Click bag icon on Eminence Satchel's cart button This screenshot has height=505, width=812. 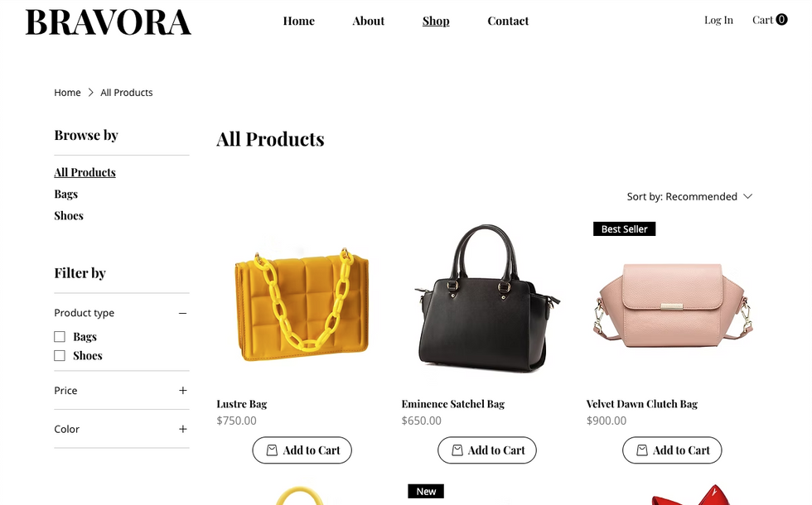457,450
